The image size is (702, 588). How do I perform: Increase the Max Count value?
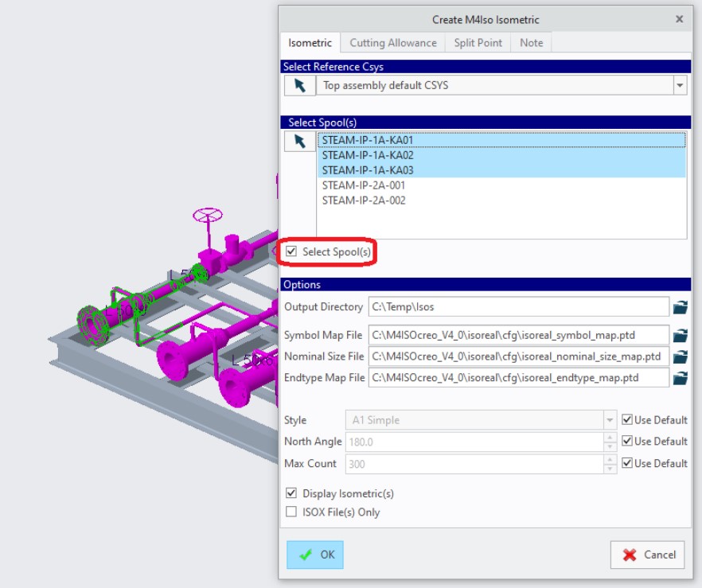(610, 459)
